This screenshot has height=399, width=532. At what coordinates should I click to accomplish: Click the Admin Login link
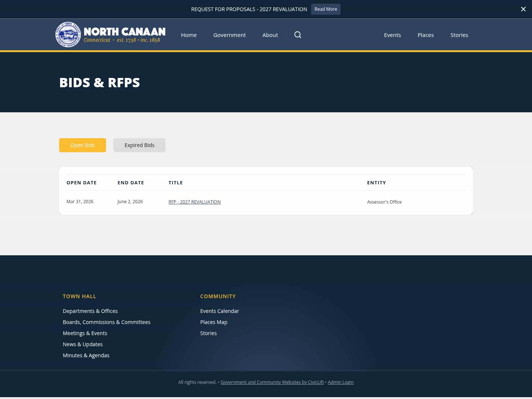pos(341,382)
